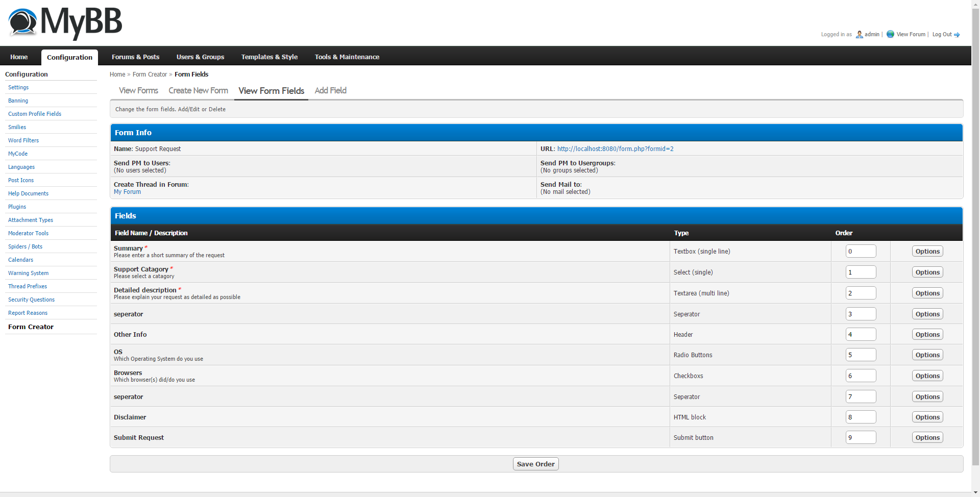Click the Log Out arrow icon
Image resolution: width=980 pixels, height=497 pixels.
click(957, 35)
